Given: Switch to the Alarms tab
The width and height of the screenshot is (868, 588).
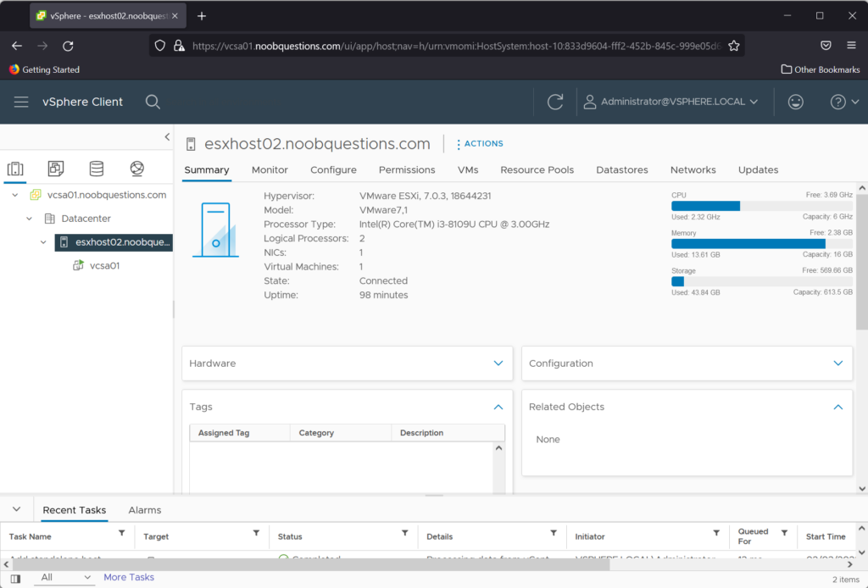Looking at the screenshot, I should point(144,510).
